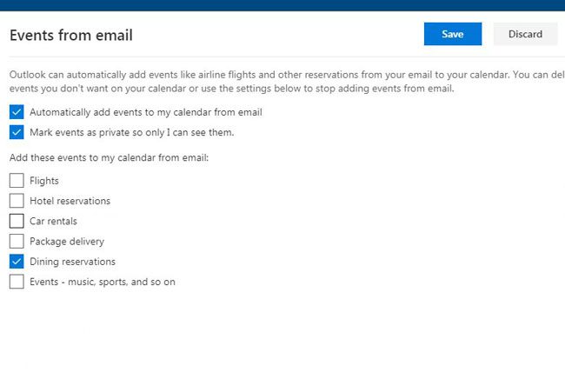The height and width of the screenshot is (392, 565).
Task: Uncheck the automatically add events checkbox box
Action: [17, 112]
